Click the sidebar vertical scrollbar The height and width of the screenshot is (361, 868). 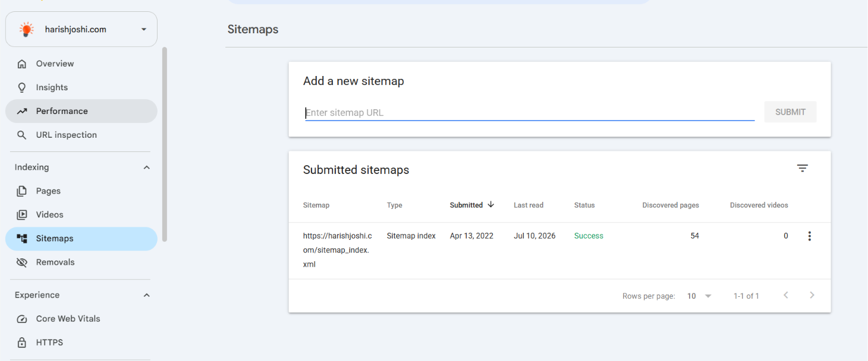[165, 144]
